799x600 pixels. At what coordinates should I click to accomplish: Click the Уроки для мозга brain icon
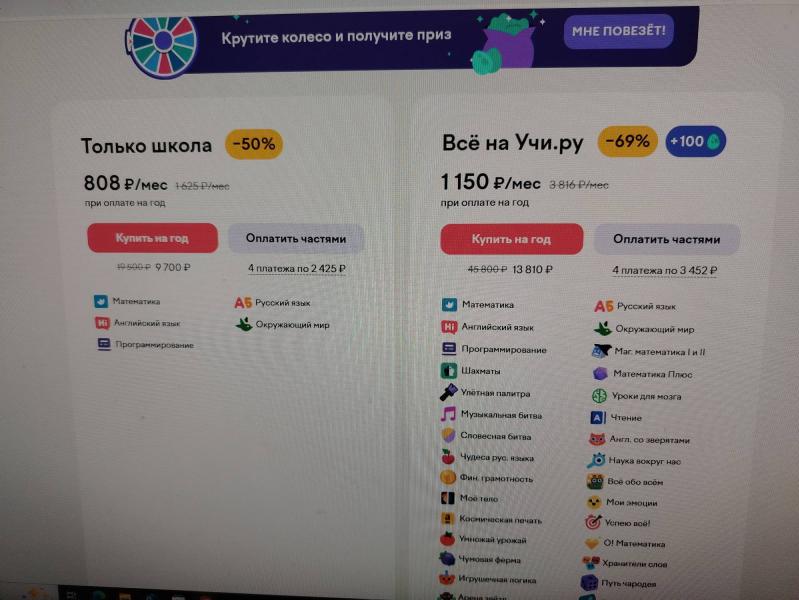599,396
